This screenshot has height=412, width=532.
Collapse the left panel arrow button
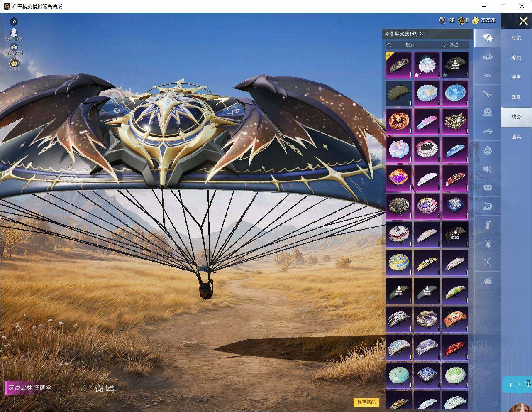(x=14, y=21)
